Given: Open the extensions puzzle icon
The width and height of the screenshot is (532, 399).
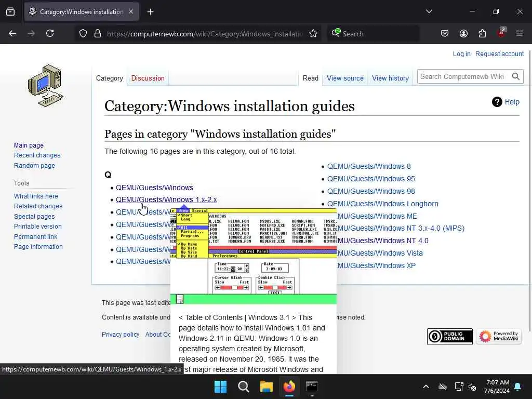Looking at the screenshot, I should [x=482, y=33].
